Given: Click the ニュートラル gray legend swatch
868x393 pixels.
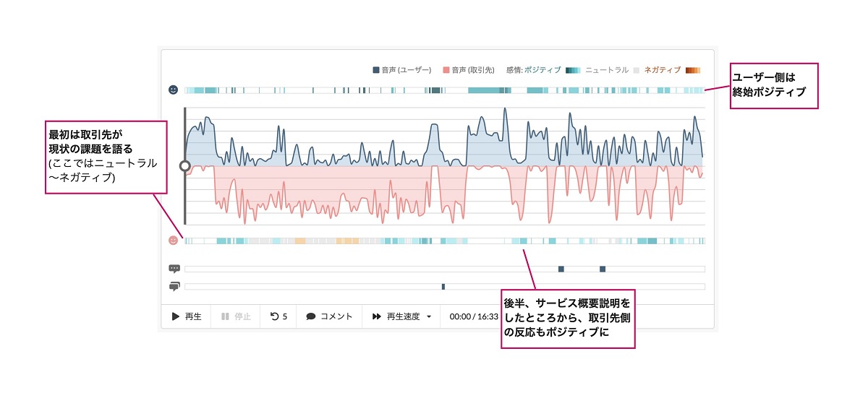Looking at the screenshot, I should pyautogui.click(x=637, y=70).
